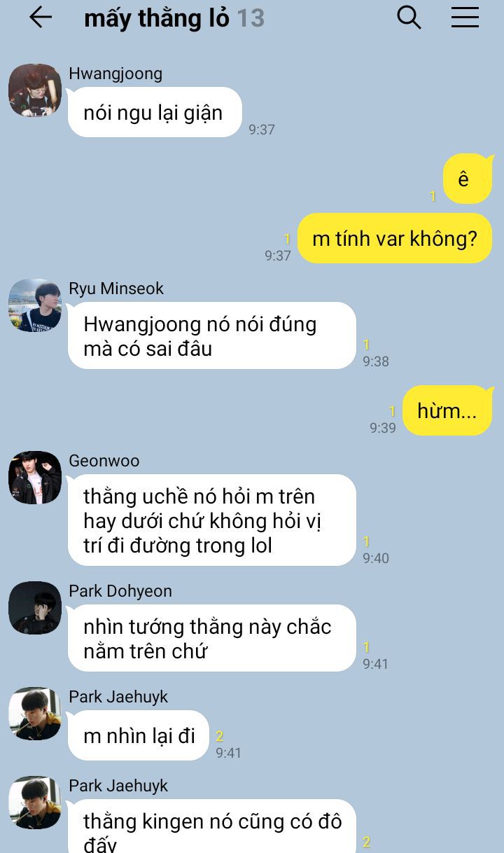The height and width of the screenshot is (853, 504).
Task: Open the hamburger menu icon
Action: tap(465, 18)
